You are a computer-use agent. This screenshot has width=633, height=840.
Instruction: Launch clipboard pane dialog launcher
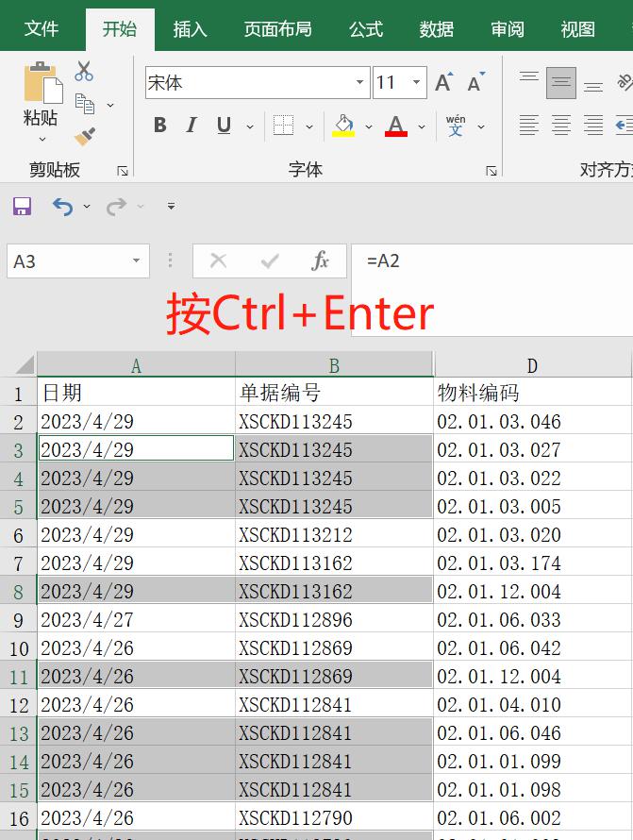(123, 171)
